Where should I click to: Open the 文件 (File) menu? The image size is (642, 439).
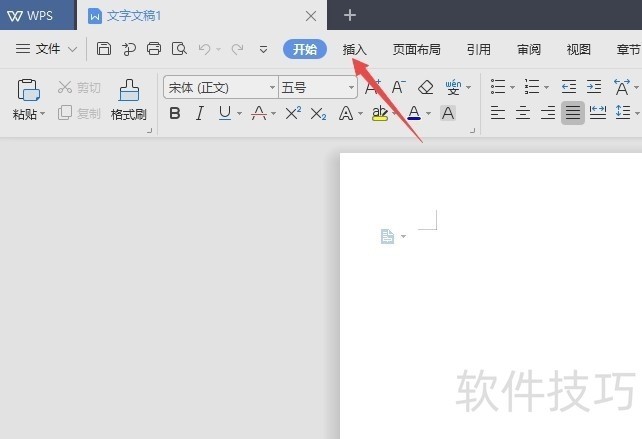(x=46, y=49)
